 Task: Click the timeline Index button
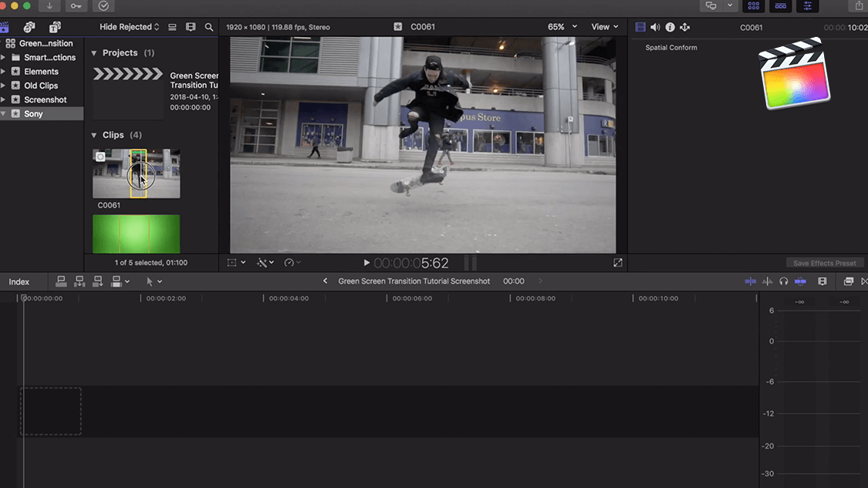tap(19, 282)
